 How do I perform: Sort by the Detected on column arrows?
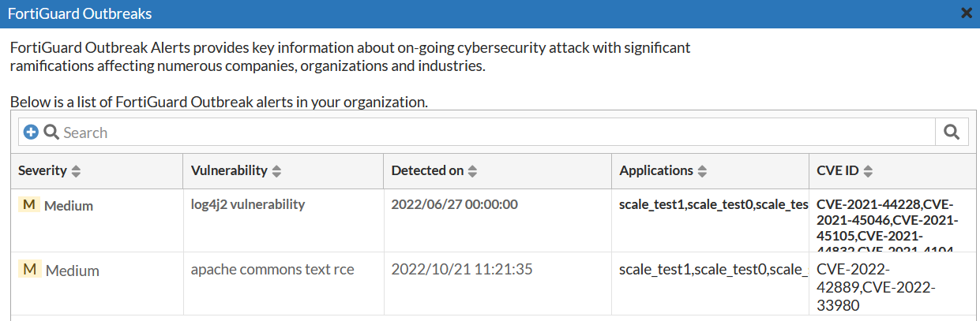pyautogui.click(x=472, y=171)
